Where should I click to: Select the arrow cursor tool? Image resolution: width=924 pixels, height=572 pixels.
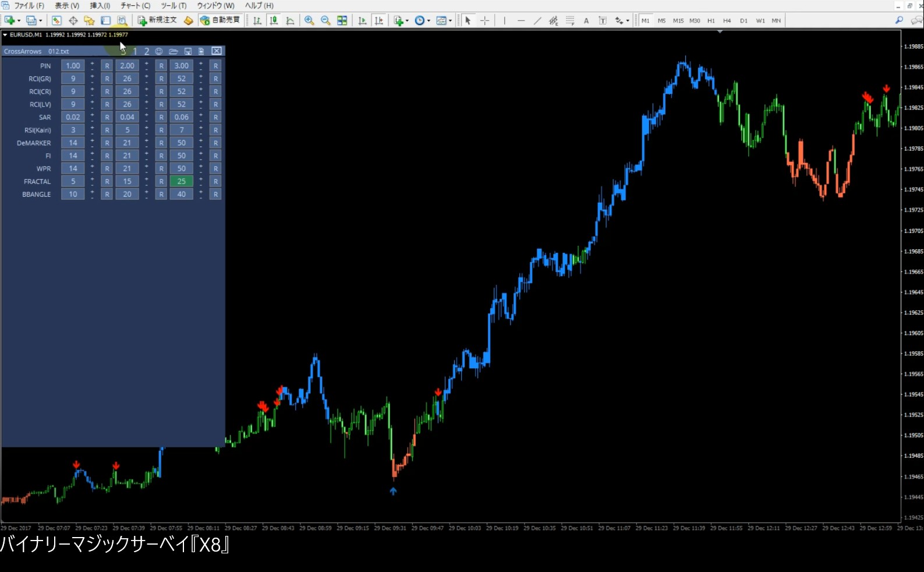pos(468,20)
